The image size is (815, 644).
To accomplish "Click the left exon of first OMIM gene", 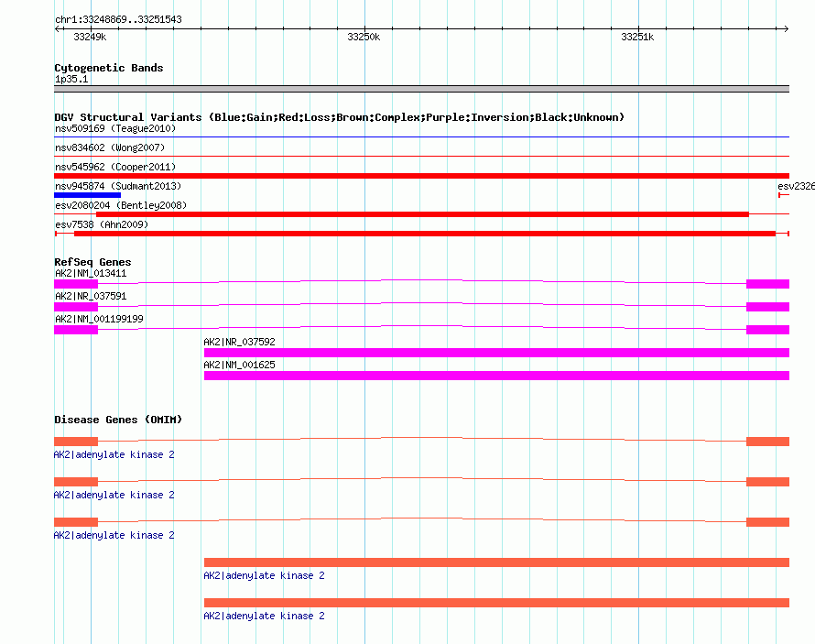I will tap(76, 442).
